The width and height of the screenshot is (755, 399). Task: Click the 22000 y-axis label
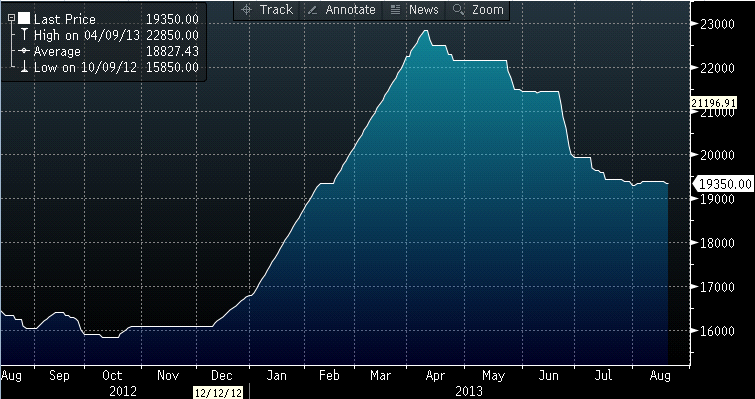point(718,68)
